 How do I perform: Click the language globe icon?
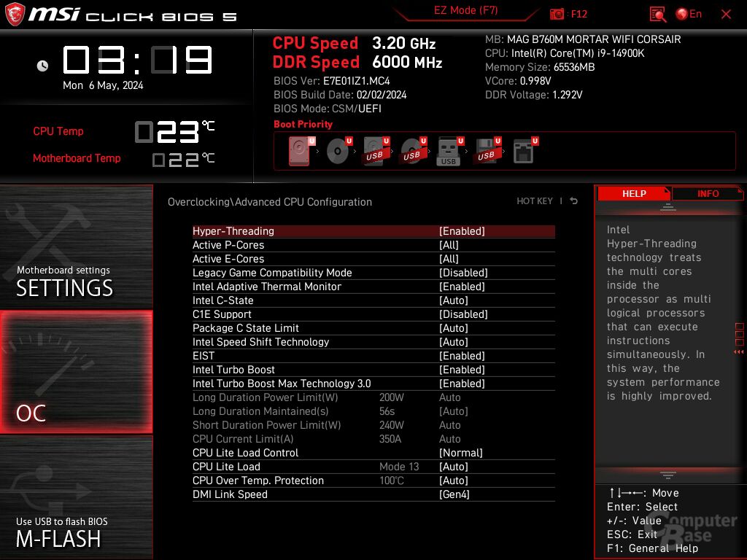[x=682, y=15]
